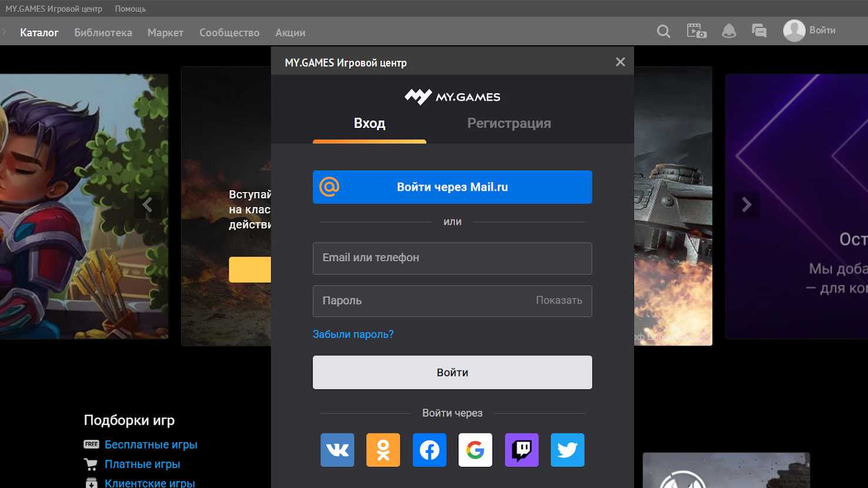Open Библиотека menu item
The height and width of the screenshot is (488, 868).
coord(103,33)
